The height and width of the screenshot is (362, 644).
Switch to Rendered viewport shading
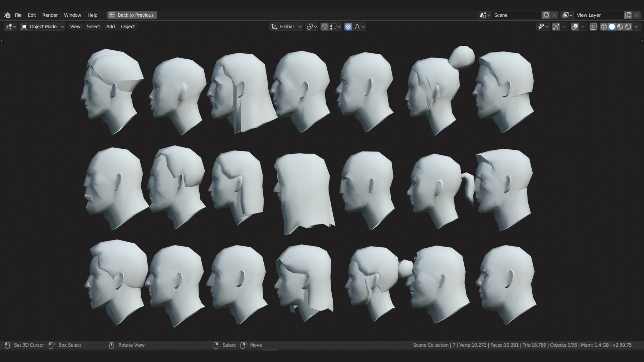pos(628,26)
